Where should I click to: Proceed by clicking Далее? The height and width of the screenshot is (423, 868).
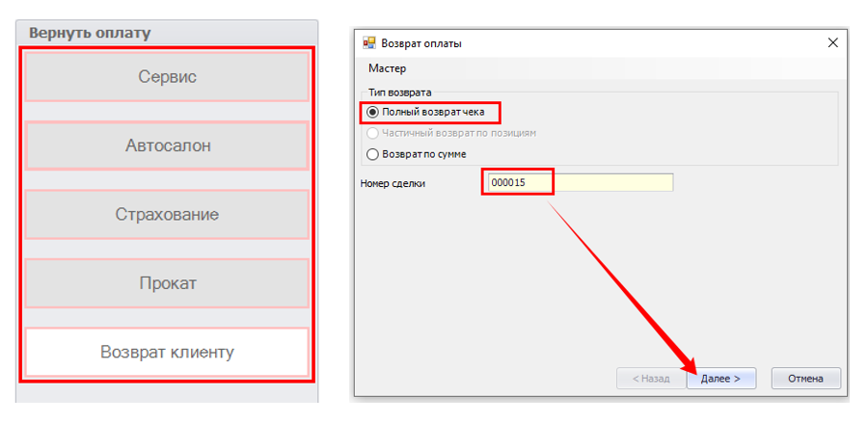[x=720, y=379]
